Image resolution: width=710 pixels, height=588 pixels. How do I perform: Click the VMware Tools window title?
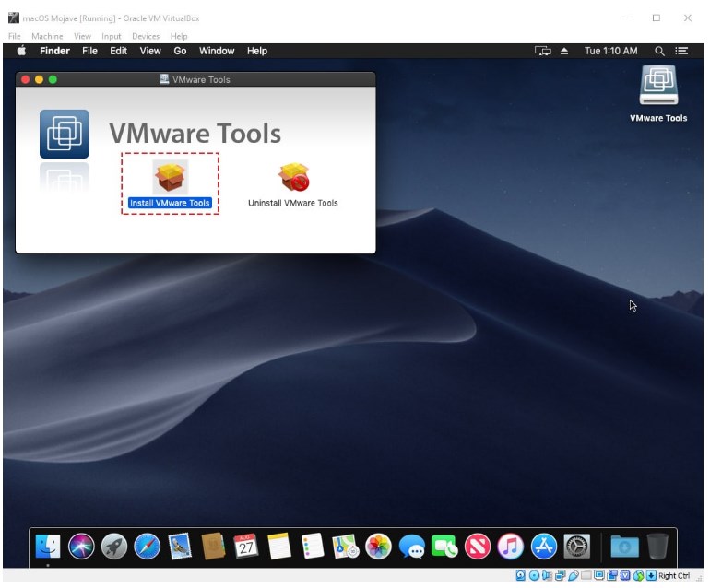201,79
